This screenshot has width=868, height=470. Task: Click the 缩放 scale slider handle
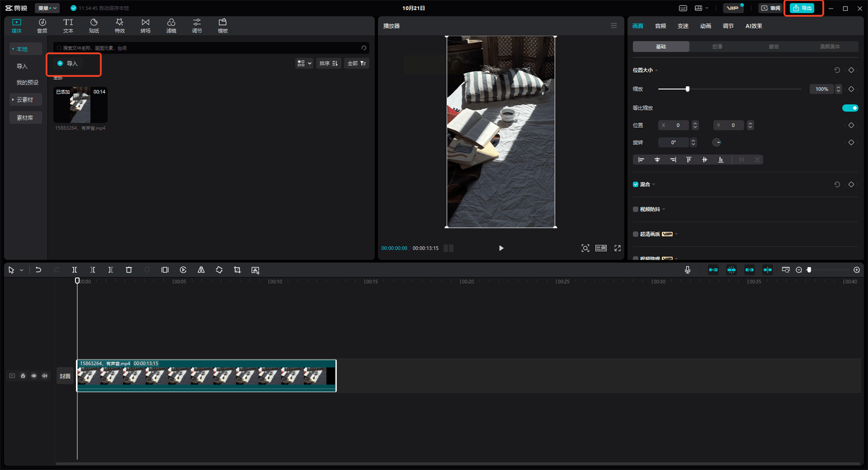[x=687, y=89]
